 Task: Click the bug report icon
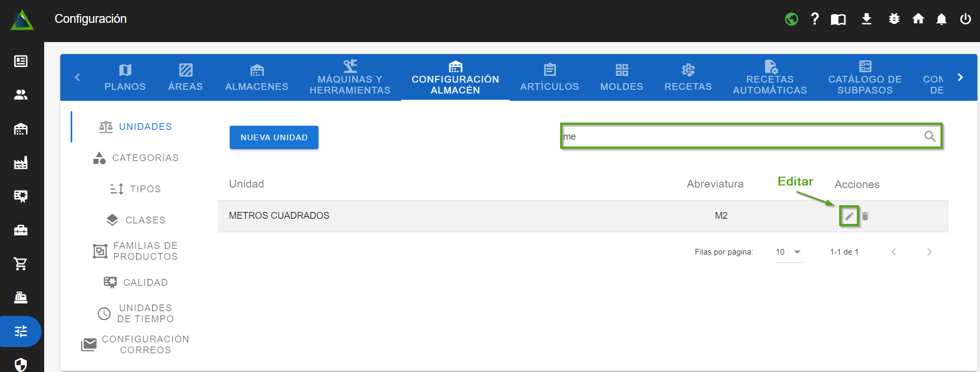[x=894, y=19]
